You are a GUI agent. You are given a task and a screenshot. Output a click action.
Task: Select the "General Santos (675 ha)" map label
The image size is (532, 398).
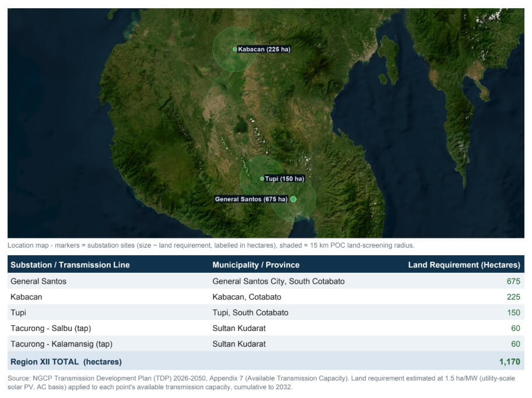[251, 199]
